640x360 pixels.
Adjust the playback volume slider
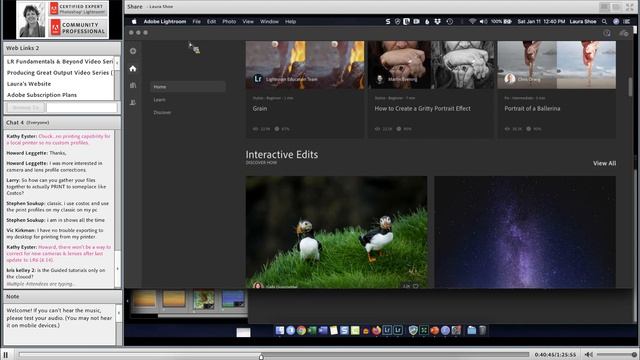(616, 355)
